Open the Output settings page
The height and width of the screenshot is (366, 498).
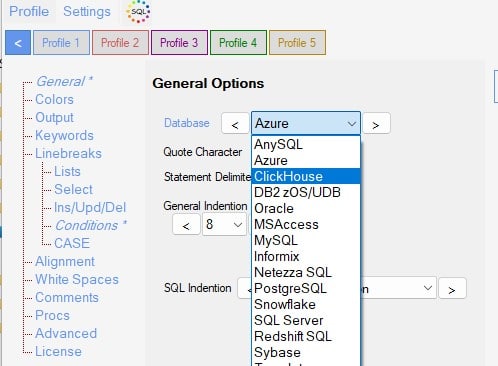click(x=54, y=117)
